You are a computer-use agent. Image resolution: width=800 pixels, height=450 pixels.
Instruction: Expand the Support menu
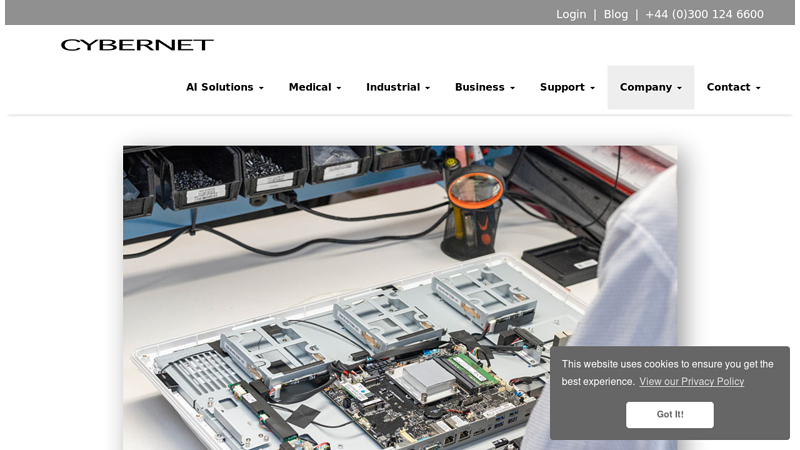click(x=567, y=87)
